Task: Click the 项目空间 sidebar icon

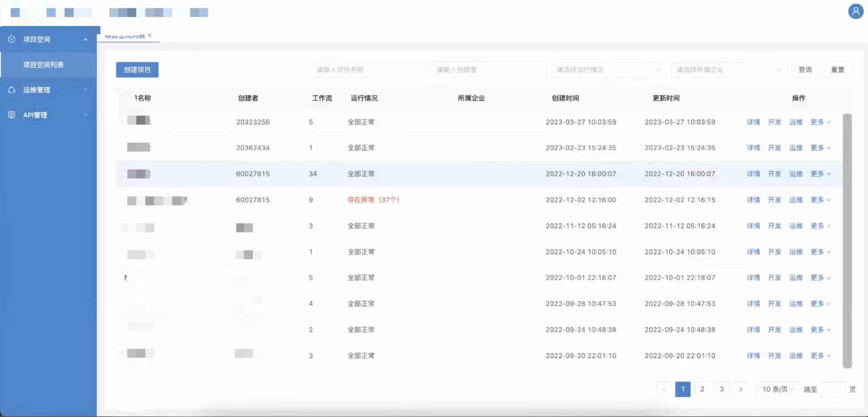Action: click(12, 39)
